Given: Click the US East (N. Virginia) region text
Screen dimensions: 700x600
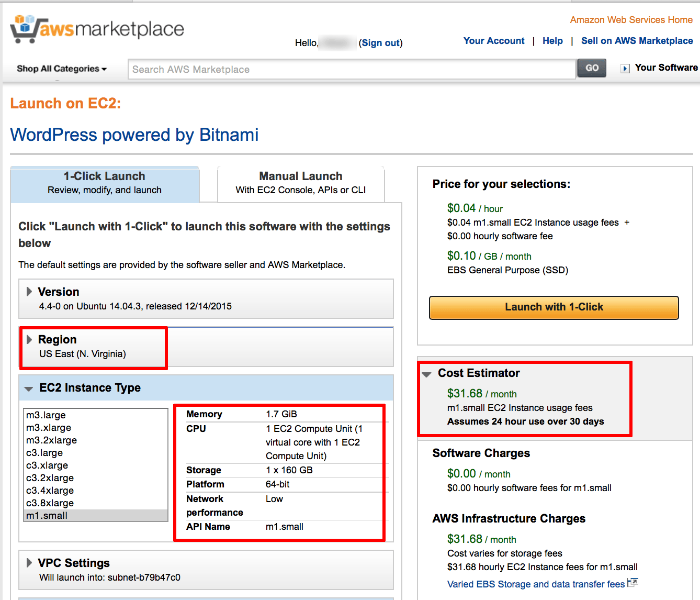Looking at the screenshot, I should coord(83,354).
